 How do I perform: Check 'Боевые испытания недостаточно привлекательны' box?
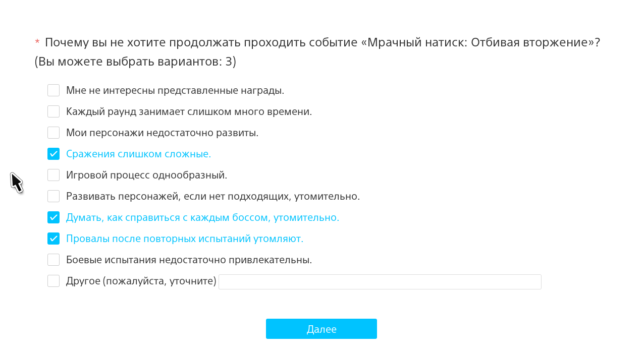tap(53, 260)
